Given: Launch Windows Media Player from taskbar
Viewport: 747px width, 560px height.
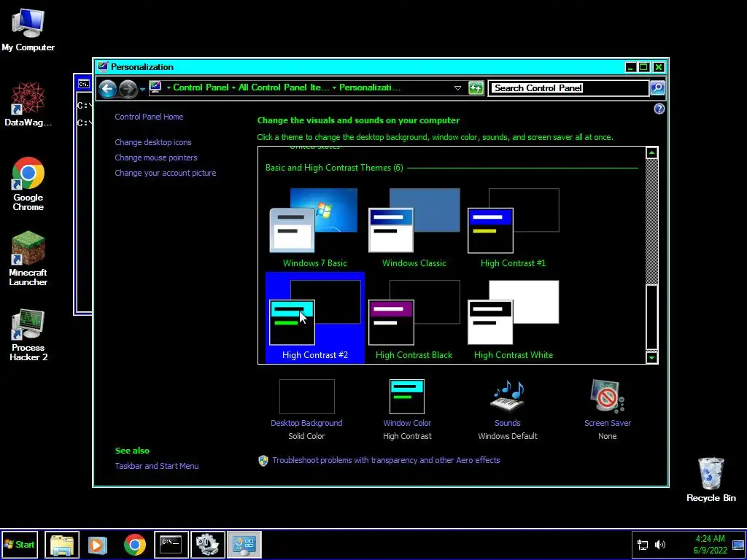Looking at the screenshot, I should point(97,544).
